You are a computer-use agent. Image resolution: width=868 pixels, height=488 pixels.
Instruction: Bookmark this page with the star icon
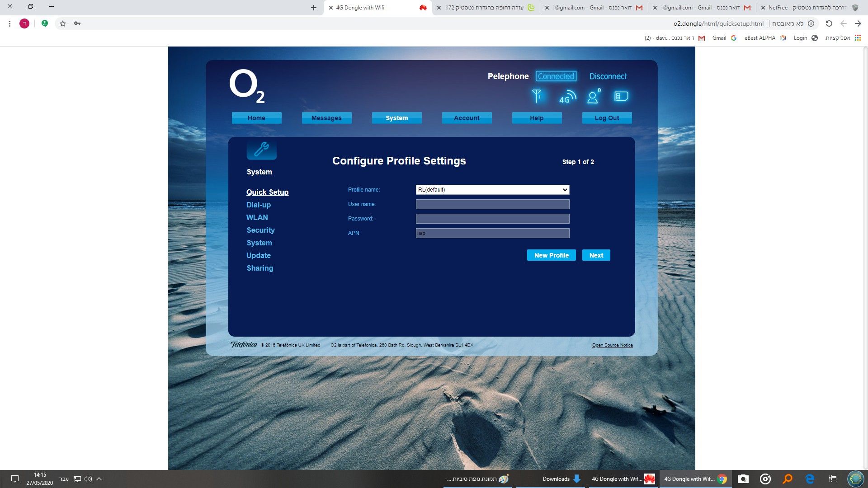click(x=63, y=23)
